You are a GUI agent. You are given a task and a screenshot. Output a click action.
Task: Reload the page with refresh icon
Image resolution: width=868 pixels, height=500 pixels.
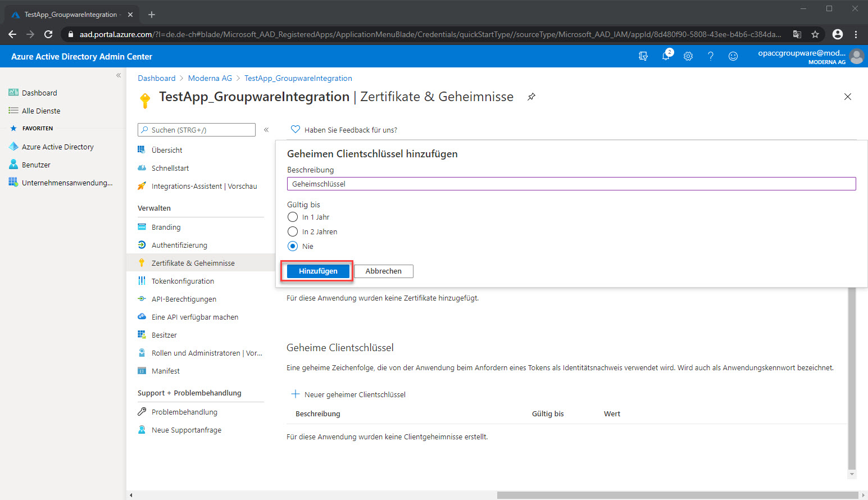(x=48, y=34)
